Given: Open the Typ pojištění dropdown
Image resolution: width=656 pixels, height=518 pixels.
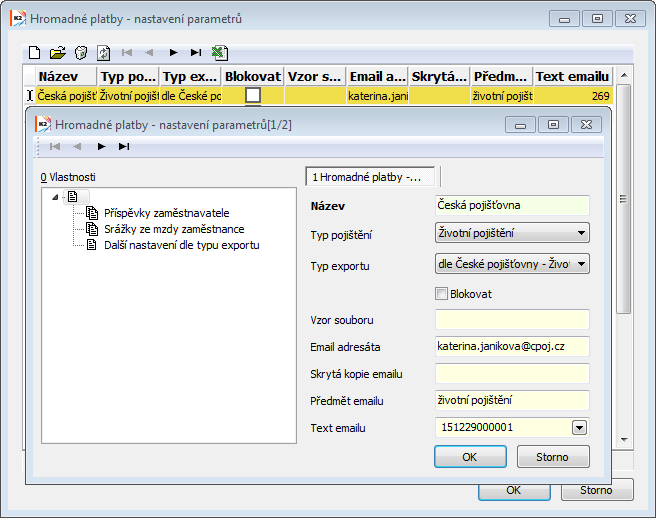Looking at the screenshot, I should (512, 233).
